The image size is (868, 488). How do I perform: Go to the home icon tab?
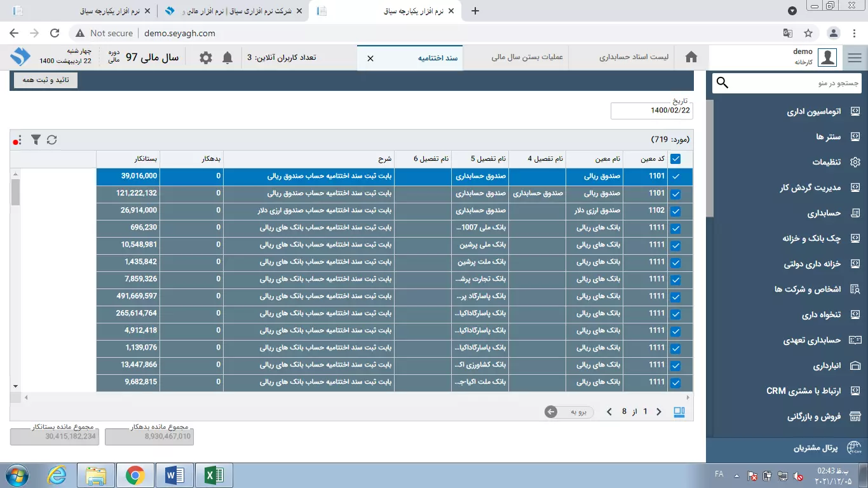tap(691, 57)
